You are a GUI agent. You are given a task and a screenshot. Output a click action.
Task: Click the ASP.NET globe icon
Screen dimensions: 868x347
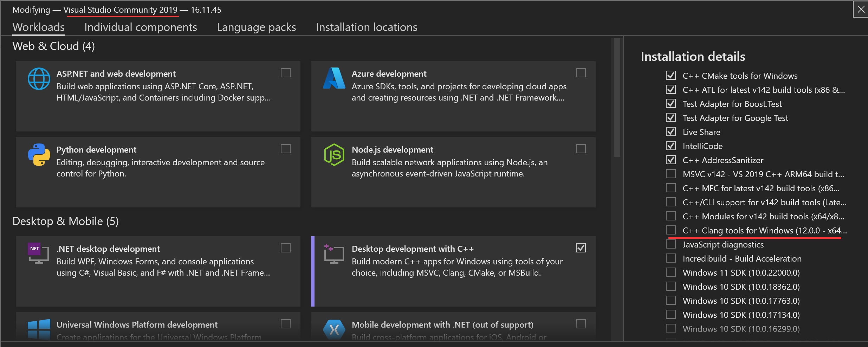[39, 79]
